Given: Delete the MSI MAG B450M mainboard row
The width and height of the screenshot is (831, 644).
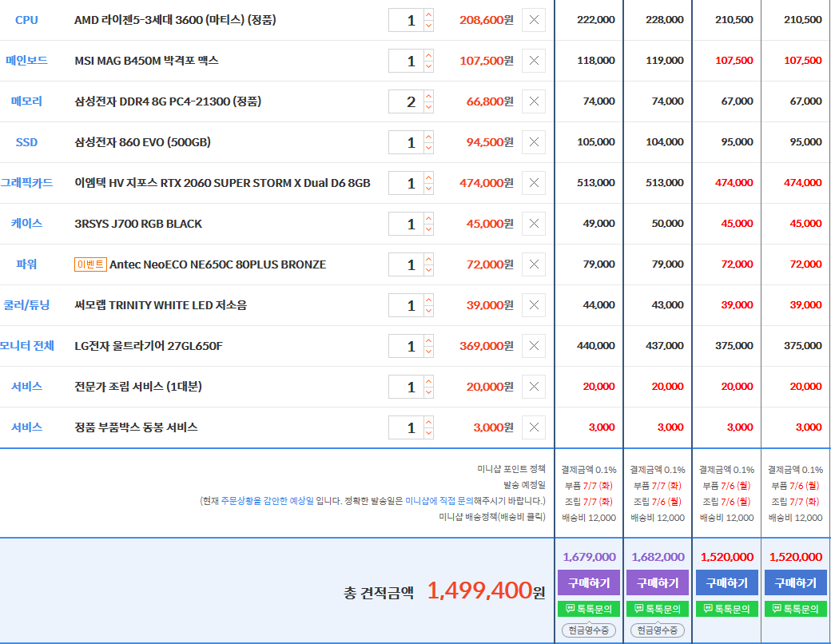Looking at the screenshot, I should (534, 61).
